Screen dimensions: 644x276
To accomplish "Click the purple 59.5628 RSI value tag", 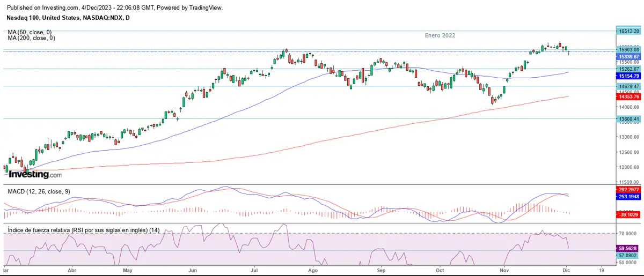I will tap(628, 248).
